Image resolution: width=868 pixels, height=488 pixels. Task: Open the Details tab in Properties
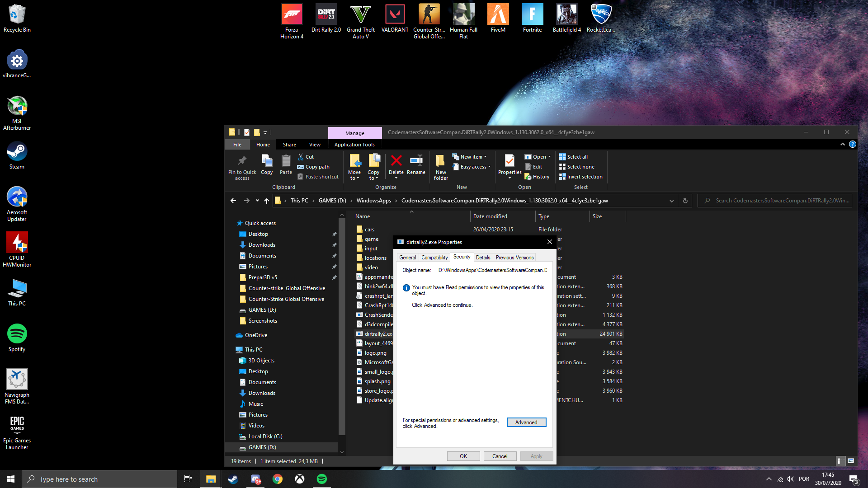[483, 257]
